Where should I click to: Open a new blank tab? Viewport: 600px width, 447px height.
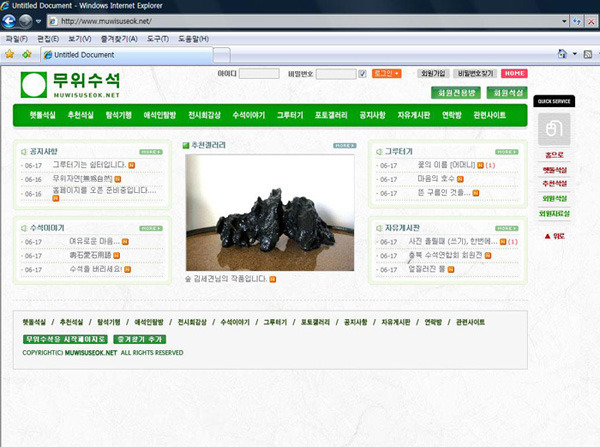(222, 55)
